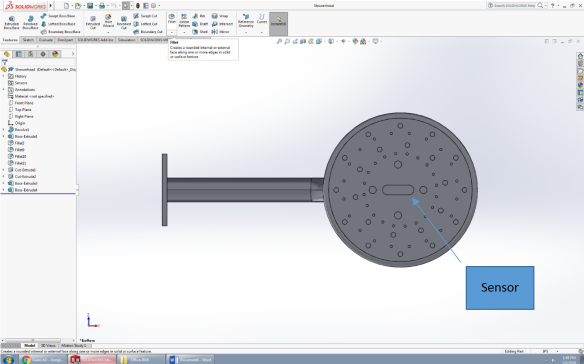
Task: Choose the Swept Cut tool
Action: [145, 16]
